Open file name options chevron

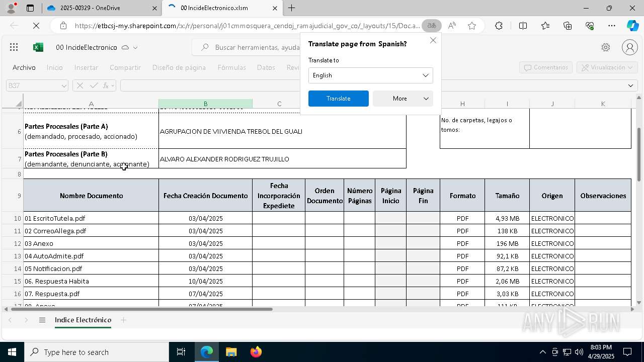tap(135, 47)
